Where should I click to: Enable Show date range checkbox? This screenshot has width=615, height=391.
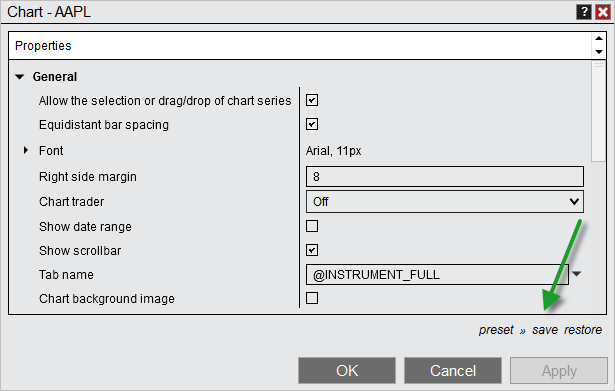(312, 226)
